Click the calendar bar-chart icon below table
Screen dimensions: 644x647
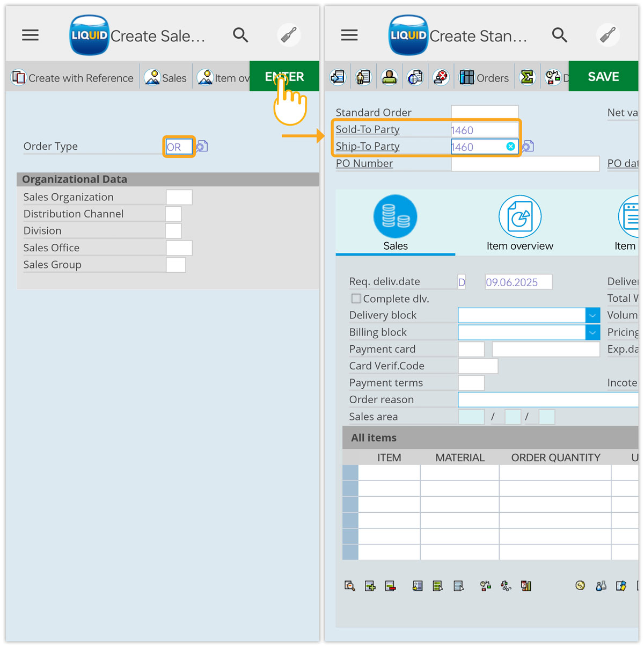(x=526, y=586)
